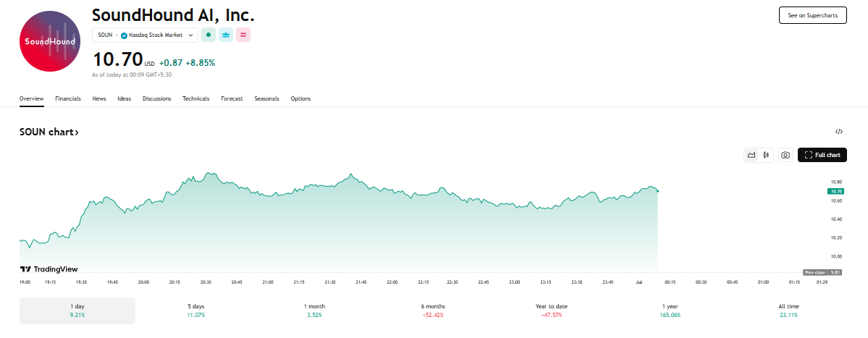Select the 1 day range
Viewport: 868px width, 338px height.
click(77, 310)
